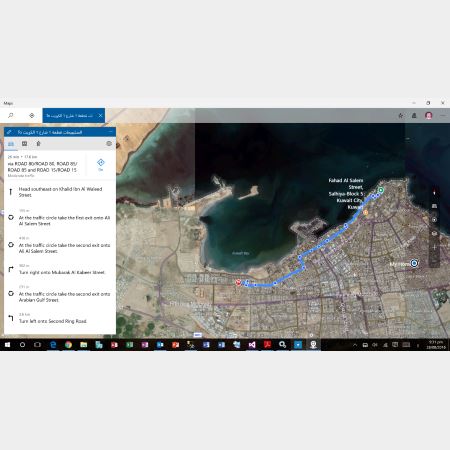The height and width of the screenshot is (450, 450).
Task: Close the blue Arabic-titled directions tab
Action: coord(100,115)
